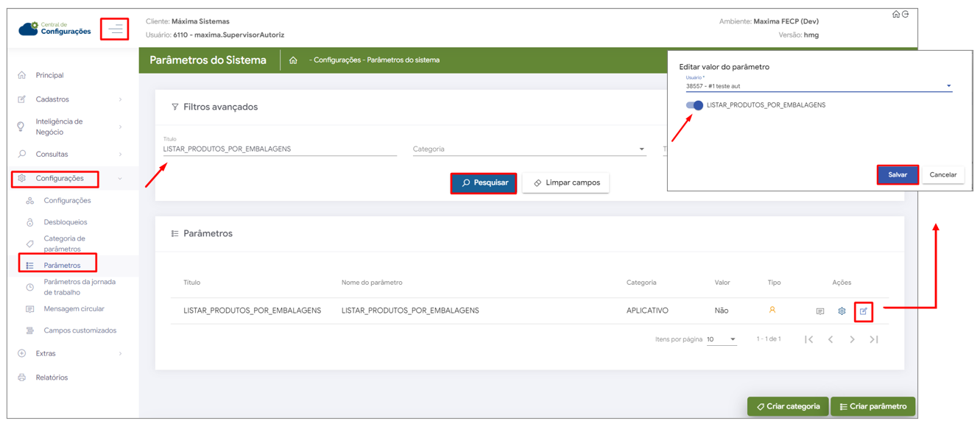Click the Pesquisar button
This screenshot has width=980, height=429.
484,182
